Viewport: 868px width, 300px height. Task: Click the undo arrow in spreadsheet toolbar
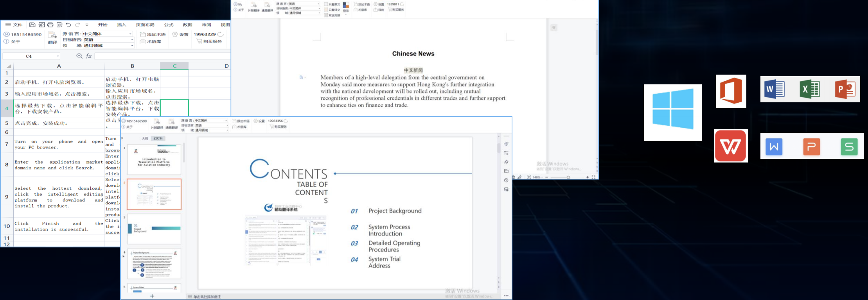tap(68, 25)
